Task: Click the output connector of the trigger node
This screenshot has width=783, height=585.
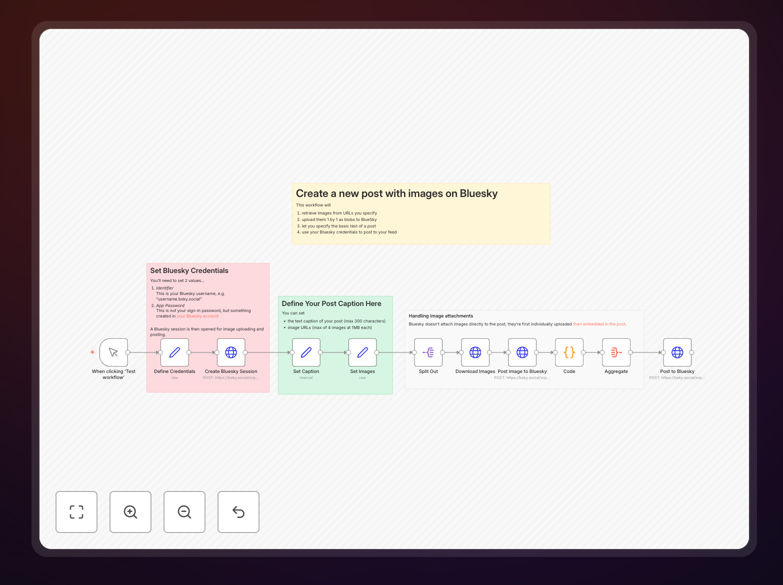Action: (128, 352)
